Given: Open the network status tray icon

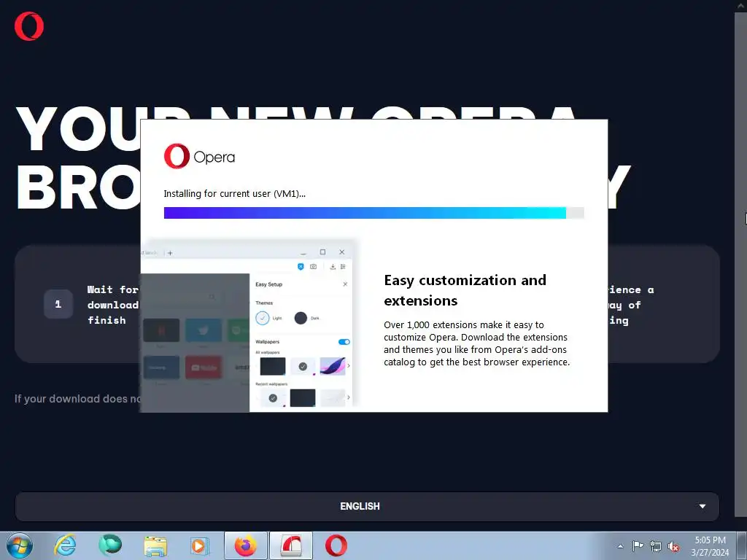Looking at the screenshot, I should (656, 546).
